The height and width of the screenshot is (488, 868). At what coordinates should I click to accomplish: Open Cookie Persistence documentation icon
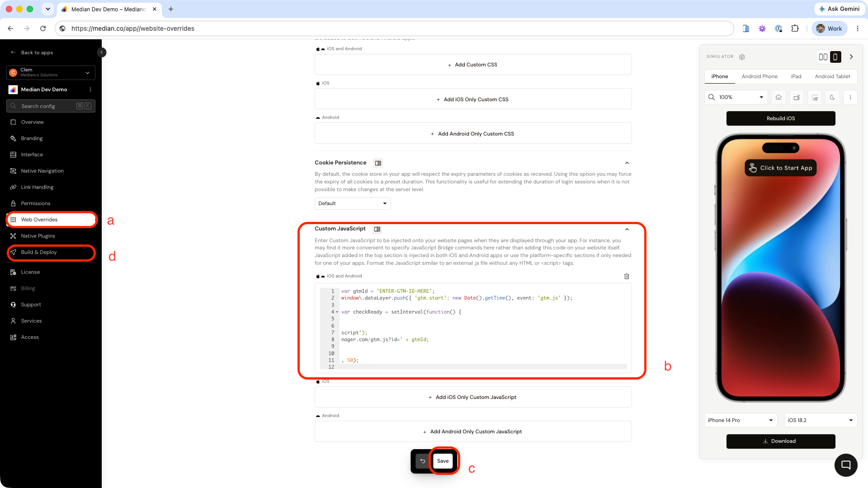pos(378,163)
